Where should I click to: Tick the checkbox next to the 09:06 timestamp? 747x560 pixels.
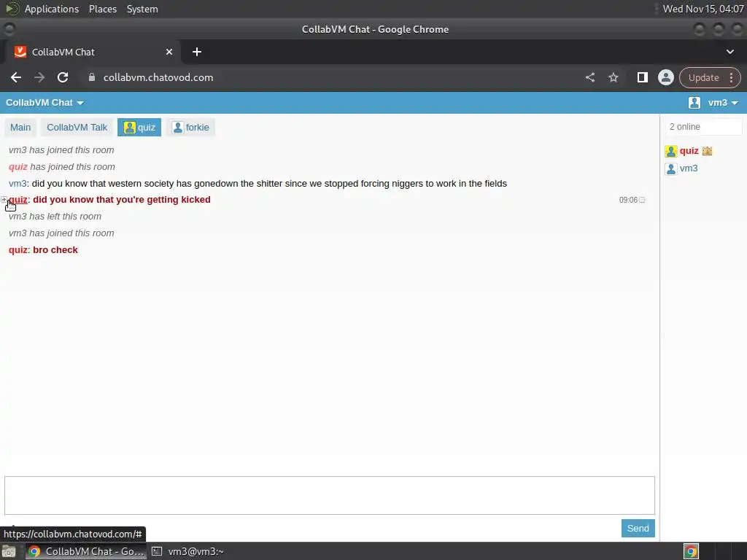click(642, 200)
